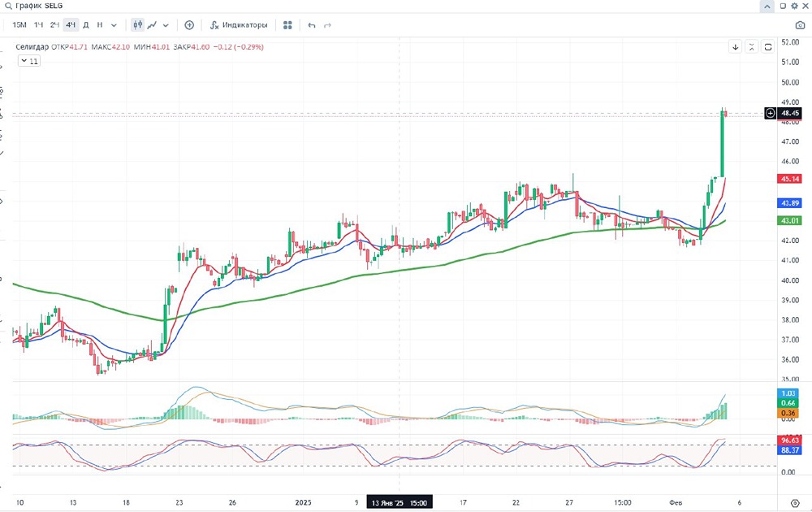Click the blue 88.37 stochastic label
812x512 pixels.
790,450
